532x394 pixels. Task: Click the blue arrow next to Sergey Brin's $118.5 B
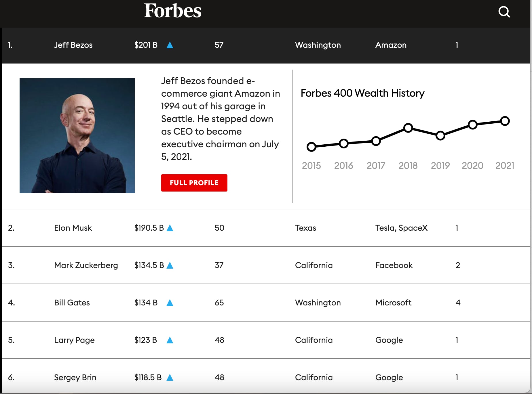pyautogui.click(x=170, y=377)
